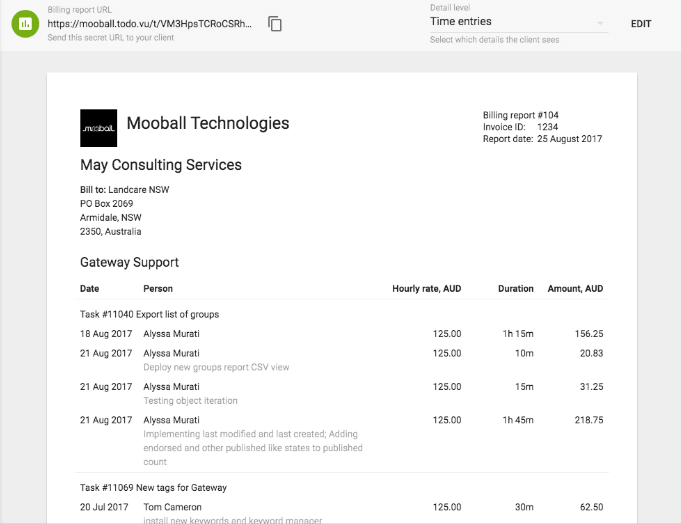Click the Amount, AUD column header
Screen dimensions: 681x524
click(x=575, y=289)
